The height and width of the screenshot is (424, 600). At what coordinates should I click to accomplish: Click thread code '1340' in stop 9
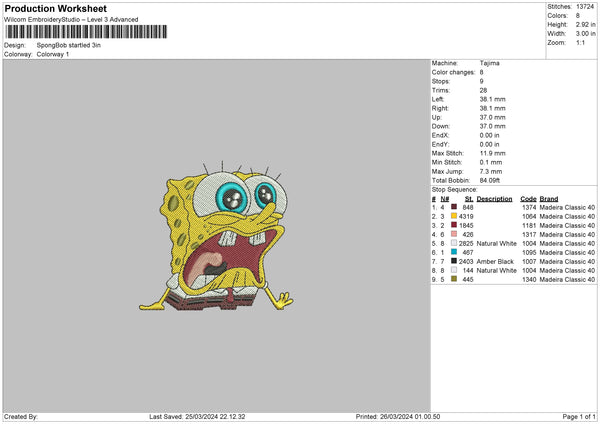(529, 279)
